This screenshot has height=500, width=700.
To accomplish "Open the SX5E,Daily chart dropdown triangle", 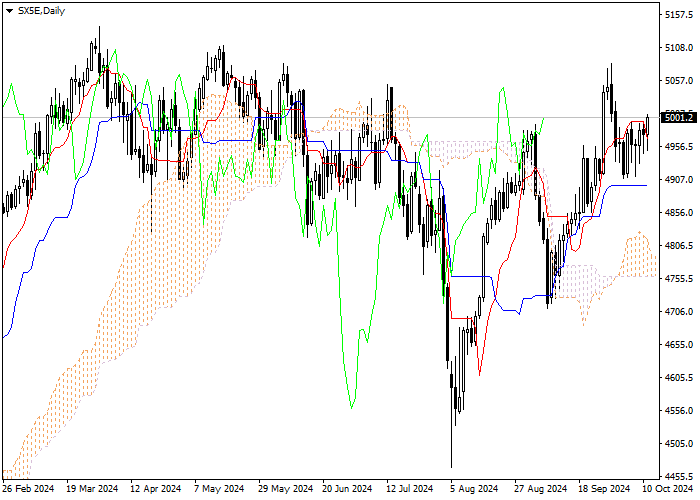I will tap(9, 11).
